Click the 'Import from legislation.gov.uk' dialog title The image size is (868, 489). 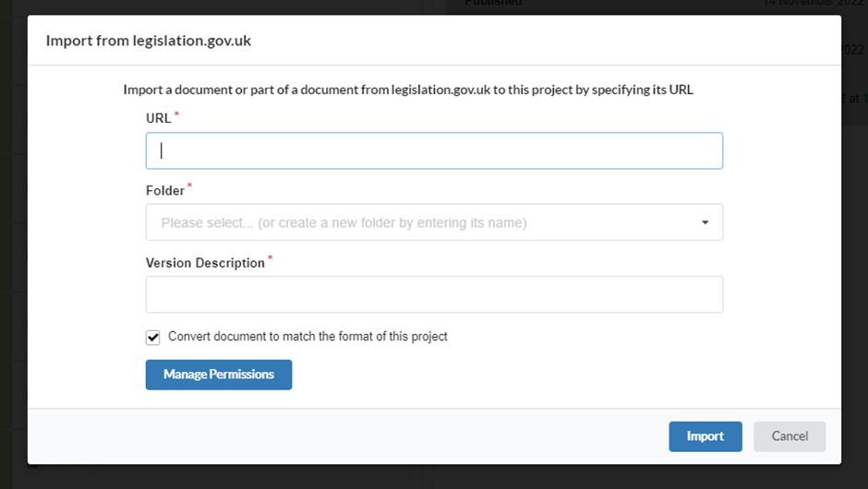coord(149,41)
